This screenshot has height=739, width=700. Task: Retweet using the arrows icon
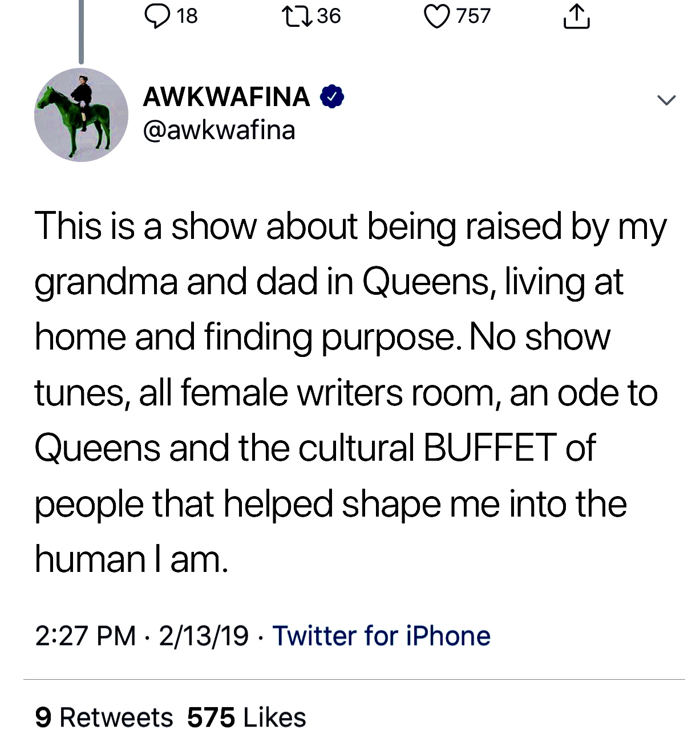point(297,16)
